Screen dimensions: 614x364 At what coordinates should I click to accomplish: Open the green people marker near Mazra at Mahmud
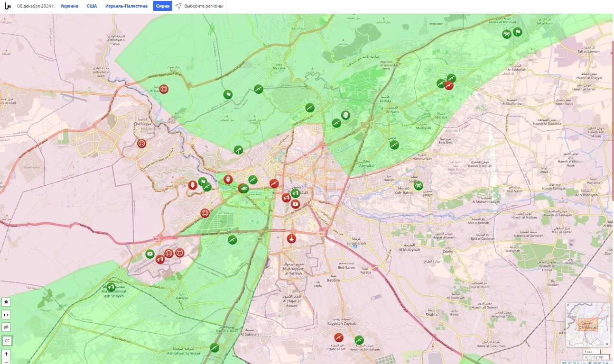[x=507, y=34]
